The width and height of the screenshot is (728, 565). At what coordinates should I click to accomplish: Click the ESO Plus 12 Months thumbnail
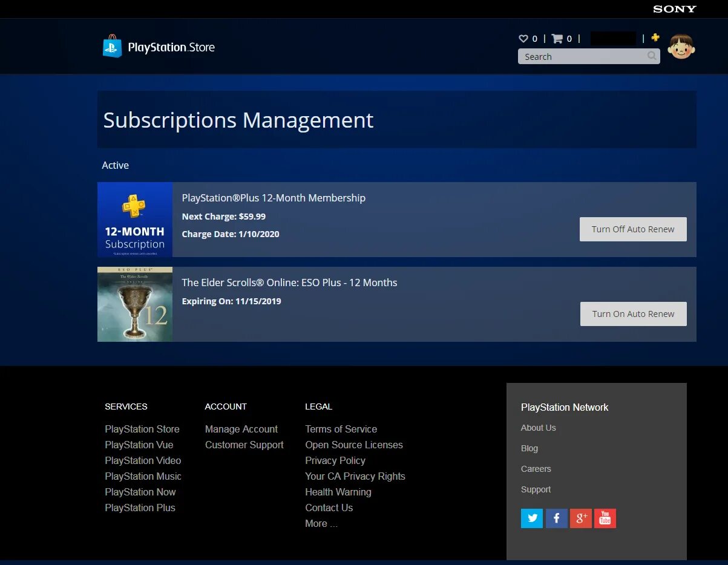(x=135, y=304)
